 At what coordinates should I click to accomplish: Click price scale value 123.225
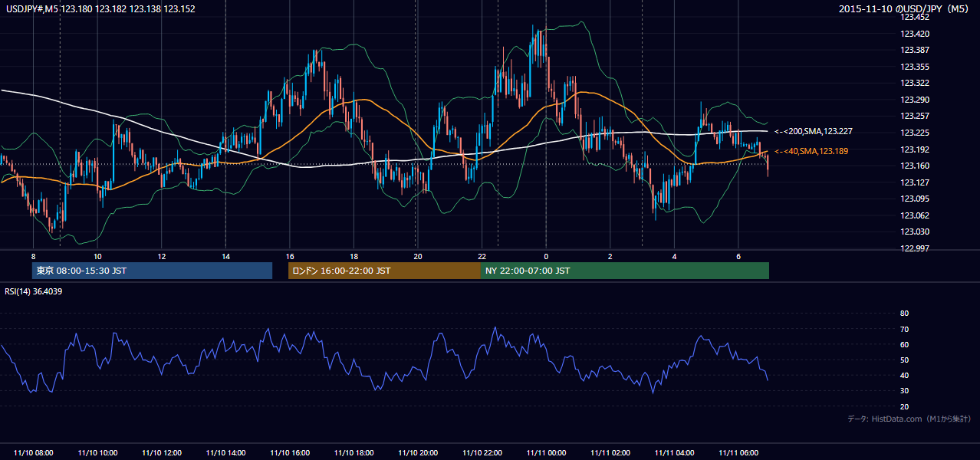click(x=914, y=133)
